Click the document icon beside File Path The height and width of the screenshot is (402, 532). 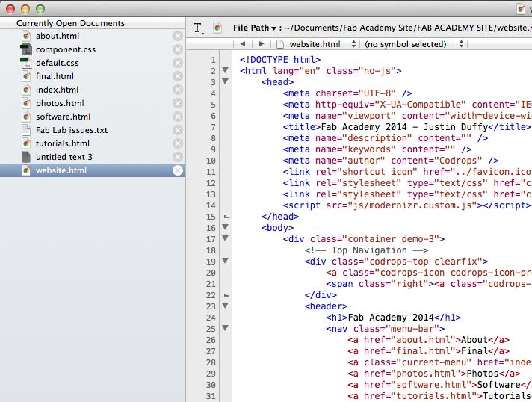point(217,28)
